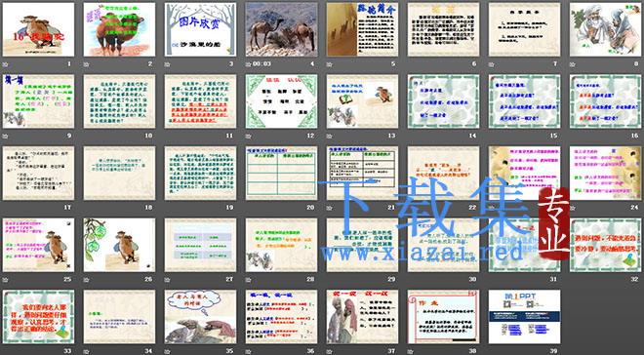The image size is (644, 355).
Task: Select slide 38 titled 作业
Action: pyautogui.click(x=444, y=317)
